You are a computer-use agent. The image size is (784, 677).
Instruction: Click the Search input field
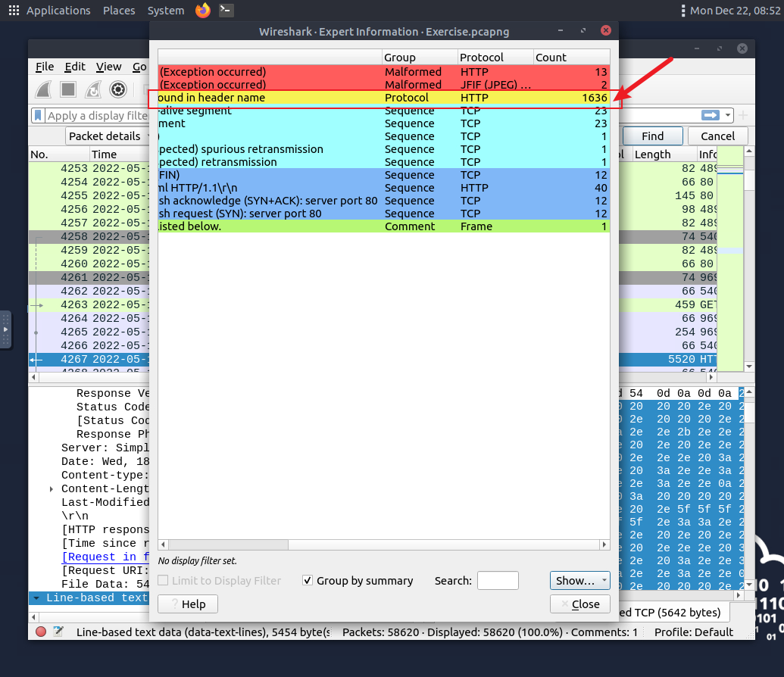(498, 581)
